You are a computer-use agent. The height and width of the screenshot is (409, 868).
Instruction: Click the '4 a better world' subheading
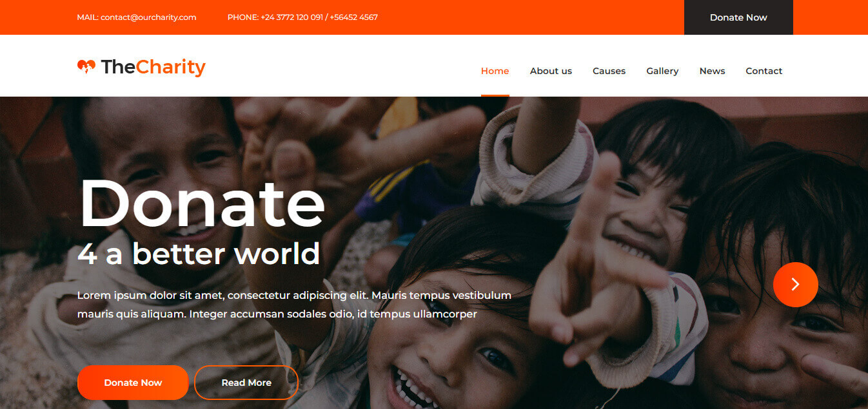[x=199, y=254]
